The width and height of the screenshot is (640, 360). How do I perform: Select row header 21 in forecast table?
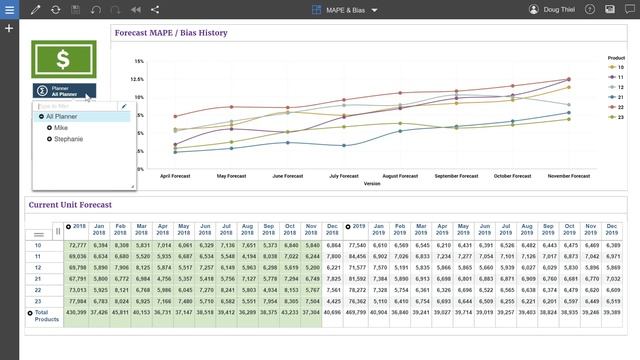point(38,279)
